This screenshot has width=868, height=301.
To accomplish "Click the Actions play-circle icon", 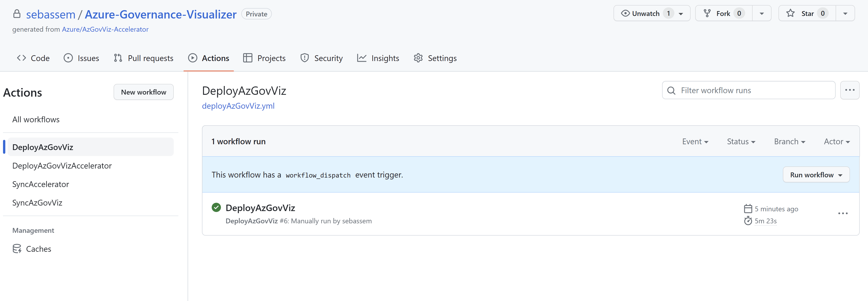I will [x=192, y=58].
